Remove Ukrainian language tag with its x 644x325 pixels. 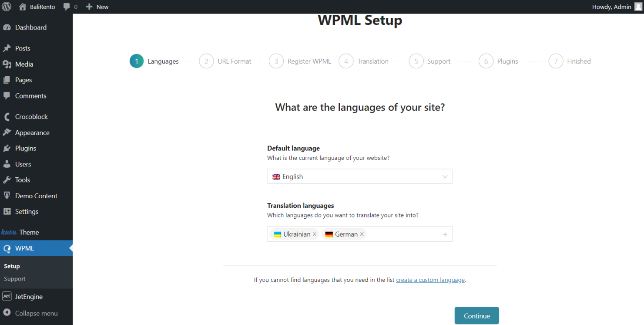click(x=314, y=234)
